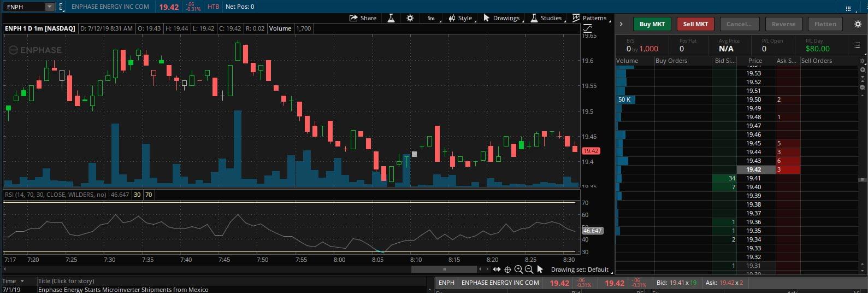Click the zoom out magnifier icon

click(529, 269)
